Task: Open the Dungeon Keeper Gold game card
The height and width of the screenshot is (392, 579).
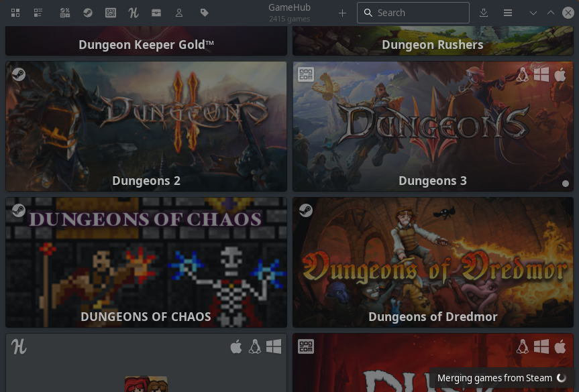Action: pyautogui.click(x=146, y=41)
